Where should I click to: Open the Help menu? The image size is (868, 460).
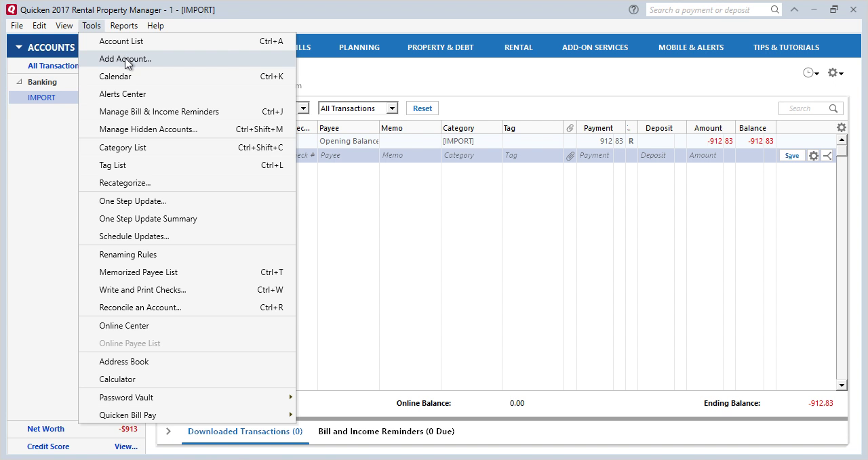[x=155, y=26]
